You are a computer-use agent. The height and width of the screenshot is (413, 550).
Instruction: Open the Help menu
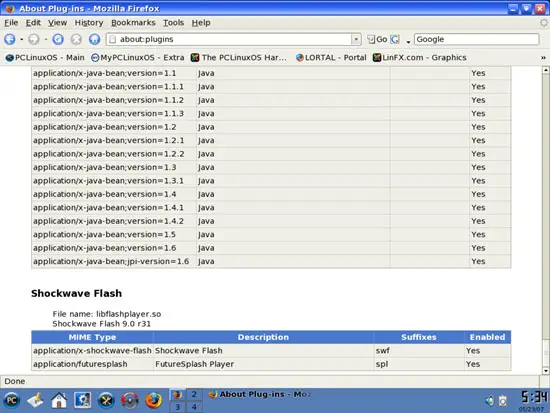(x=201, y=23)
